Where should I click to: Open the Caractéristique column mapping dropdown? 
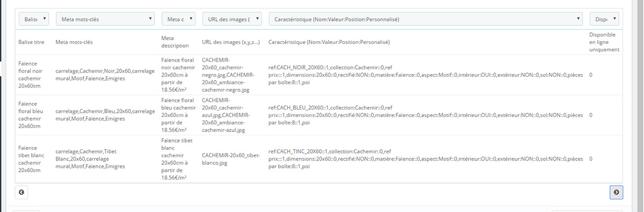coord(426,19)
